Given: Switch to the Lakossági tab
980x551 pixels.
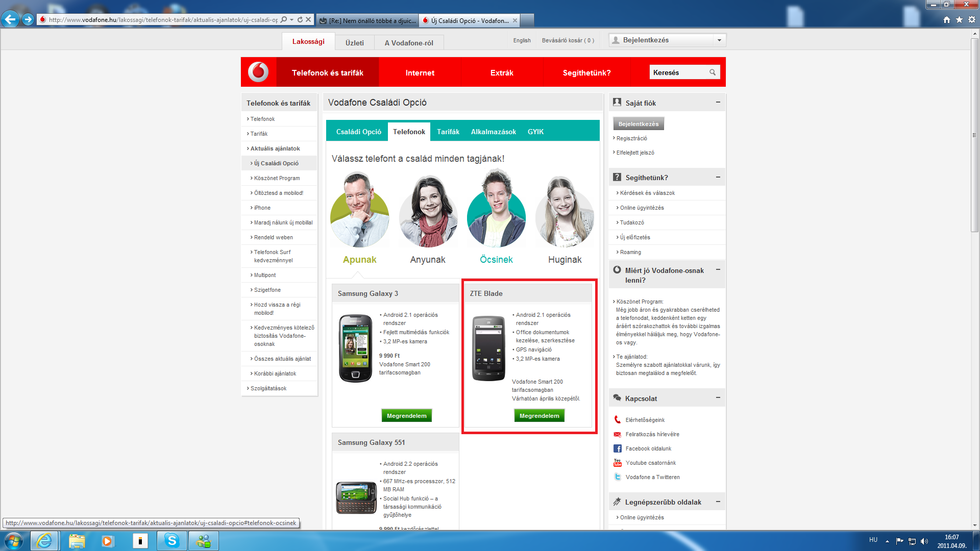Looking at the screenshot, I should 308,41.
